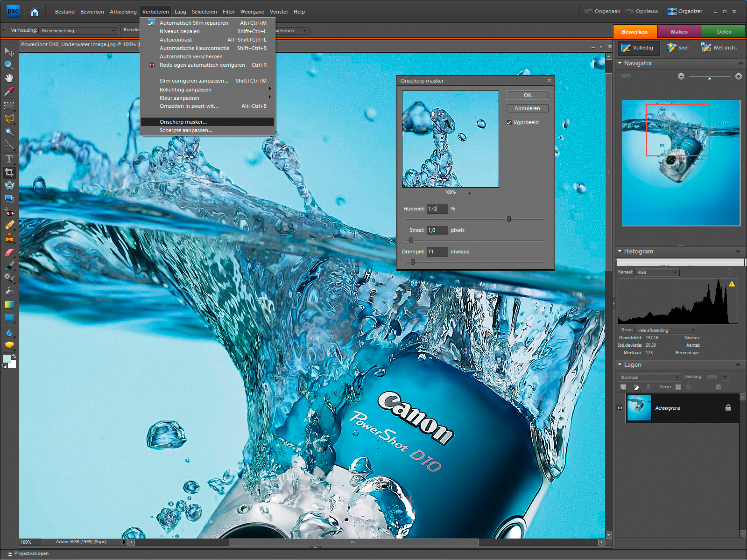Select the Blur water drop tool

(x=9, y=332)
